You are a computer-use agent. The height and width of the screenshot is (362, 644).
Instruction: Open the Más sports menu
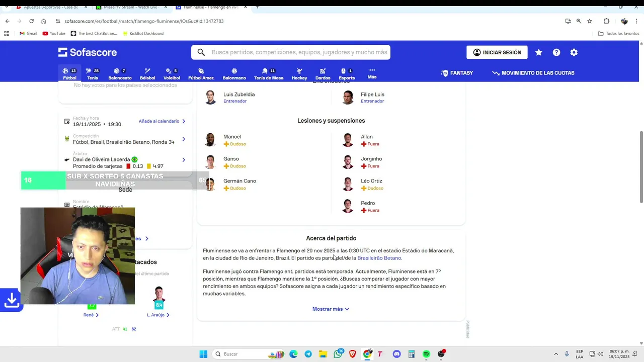click(372, 73)
